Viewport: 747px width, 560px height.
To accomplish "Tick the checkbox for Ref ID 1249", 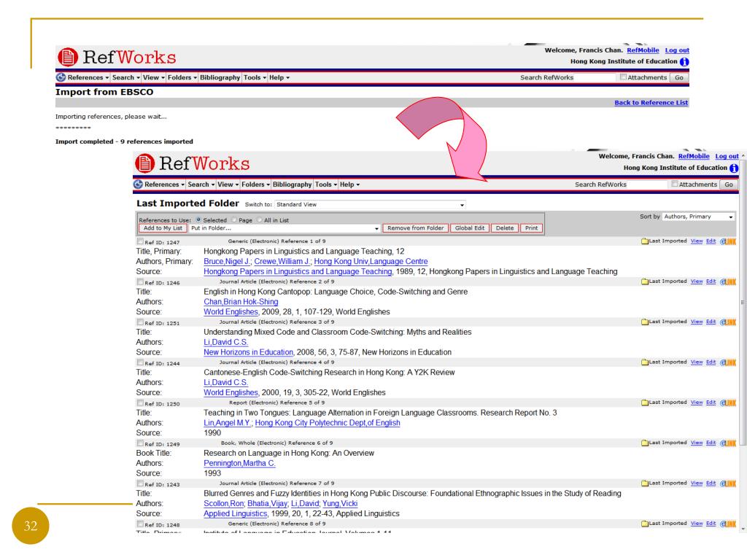I will [141, 443].
